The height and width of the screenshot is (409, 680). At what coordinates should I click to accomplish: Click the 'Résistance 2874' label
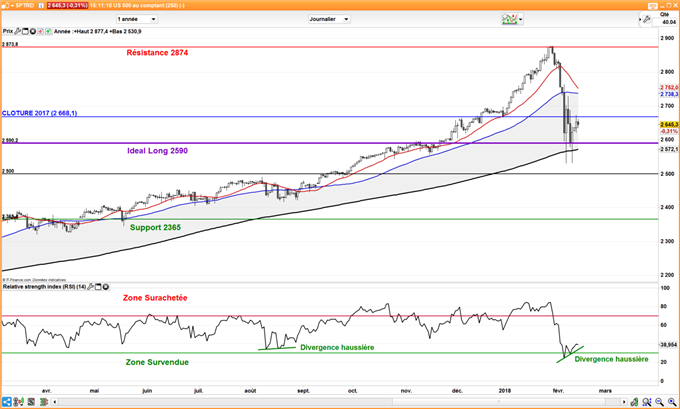coord(157,52)
